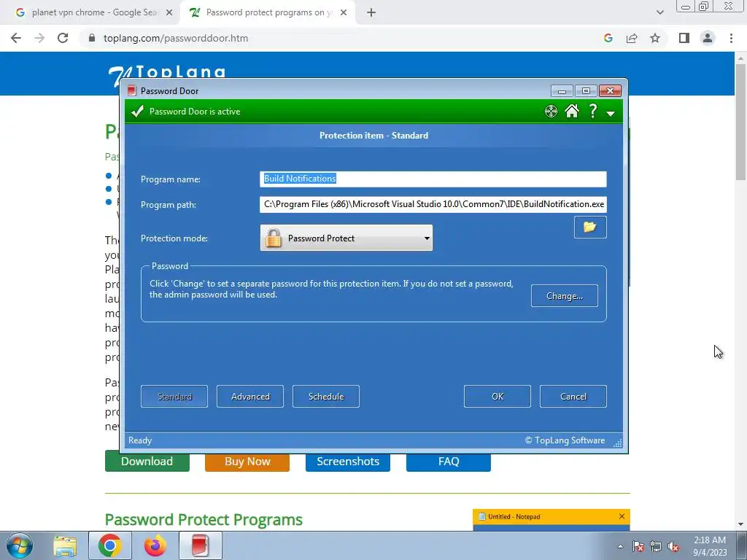The width and height of the screenshot is (747, 560).
Task: Switch to the Advanced settings tab
Action: (250, 396)
